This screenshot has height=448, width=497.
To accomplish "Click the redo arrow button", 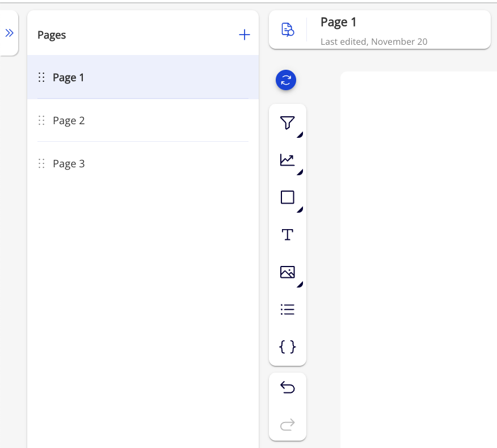I will tap(288, 425).
